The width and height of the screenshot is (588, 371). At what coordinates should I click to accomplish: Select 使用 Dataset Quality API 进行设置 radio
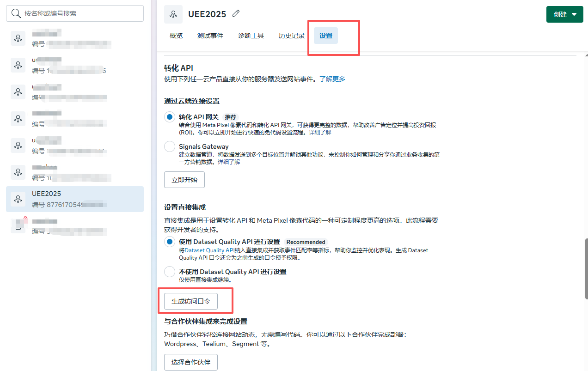click(x=170, y=242)
